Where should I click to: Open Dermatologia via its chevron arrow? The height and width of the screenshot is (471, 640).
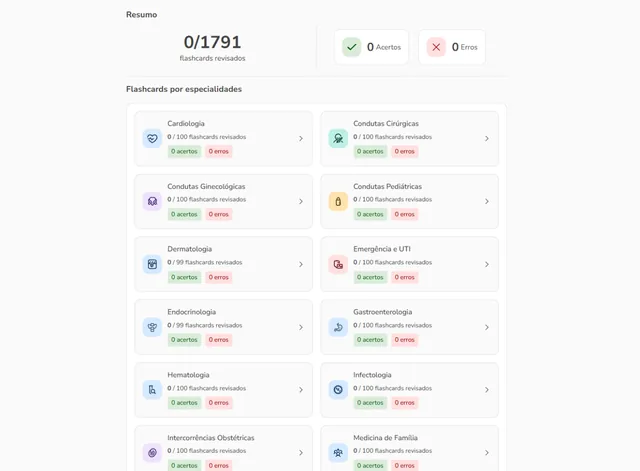301,264
